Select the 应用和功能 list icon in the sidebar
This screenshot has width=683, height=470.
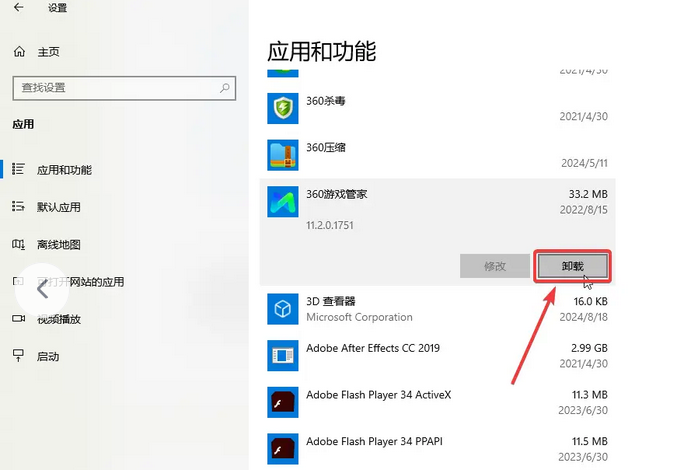18,169
